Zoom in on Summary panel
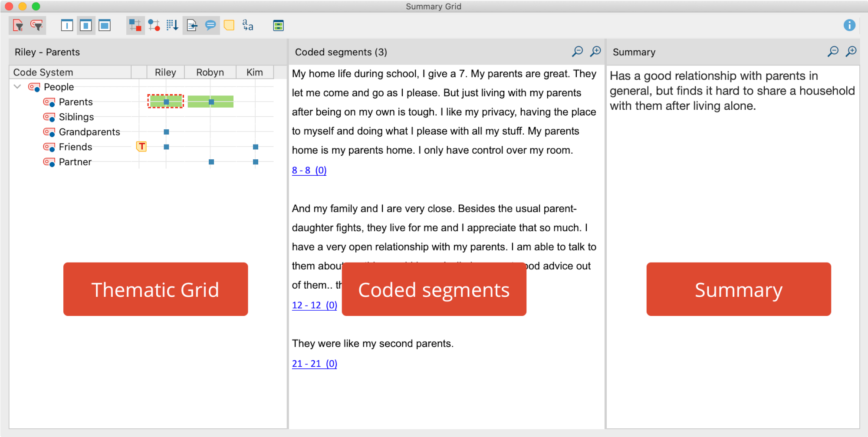 (851, 52)
